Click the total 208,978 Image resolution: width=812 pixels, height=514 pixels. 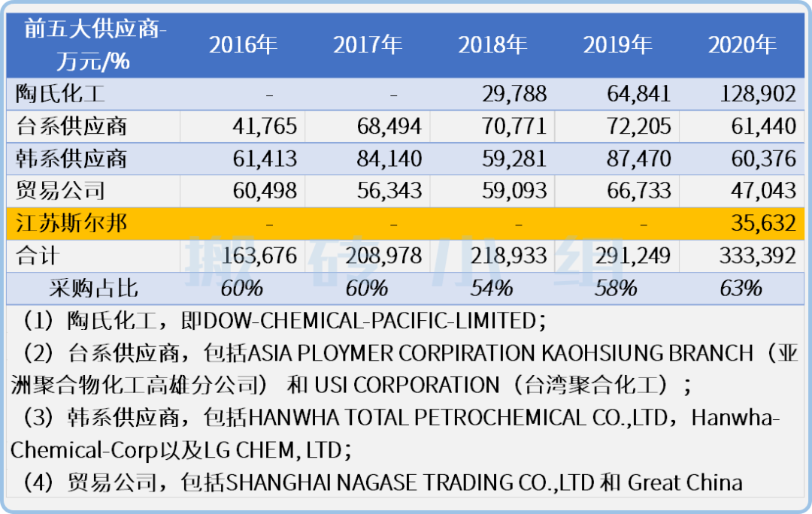tap(384, 255)
